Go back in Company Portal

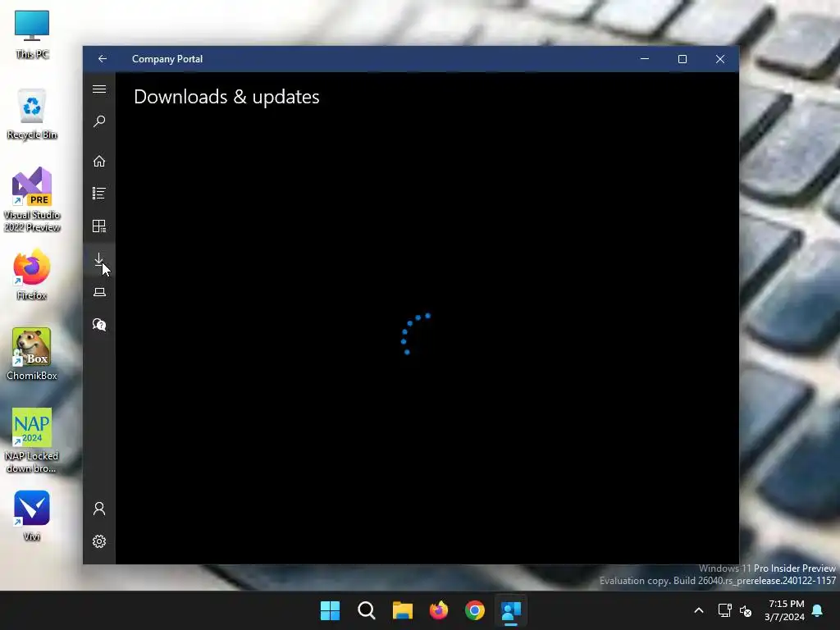coord(103,59)
